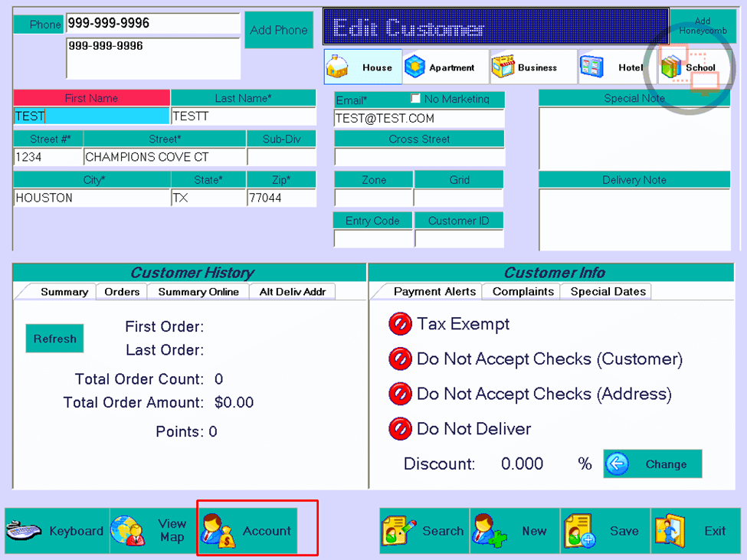This screenshot has height=560, width=747.
Task: Open the on-screen Keyboard
Action: pyautogui.click(x=56, y=531)
